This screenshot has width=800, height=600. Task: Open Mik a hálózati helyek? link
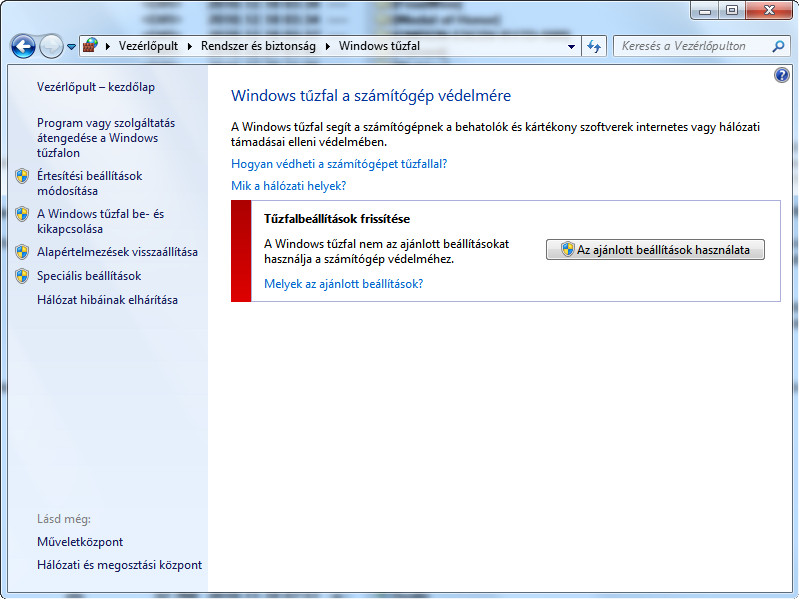(288, 186)
